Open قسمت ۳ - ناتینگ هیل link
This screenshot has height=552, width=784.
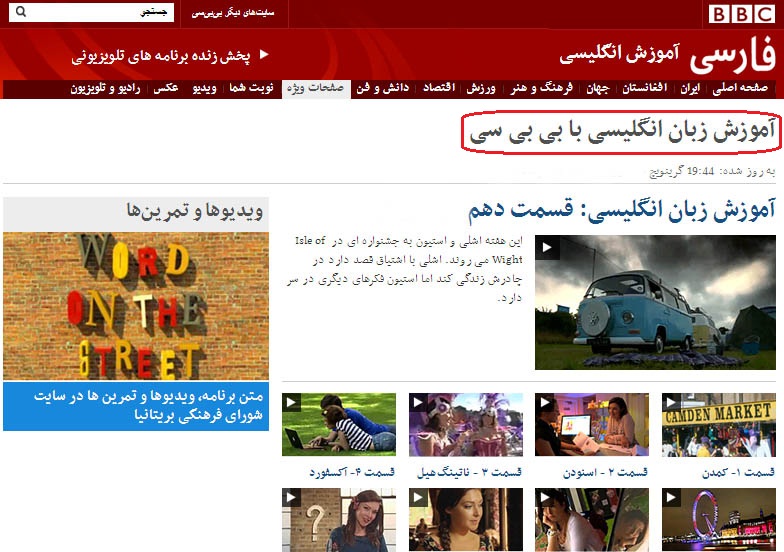click(470, 472)
